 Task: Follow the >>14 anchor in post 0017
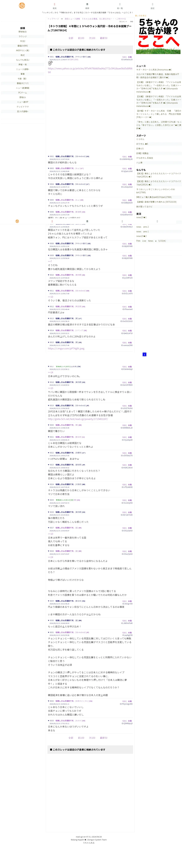(x=50, y=372)
